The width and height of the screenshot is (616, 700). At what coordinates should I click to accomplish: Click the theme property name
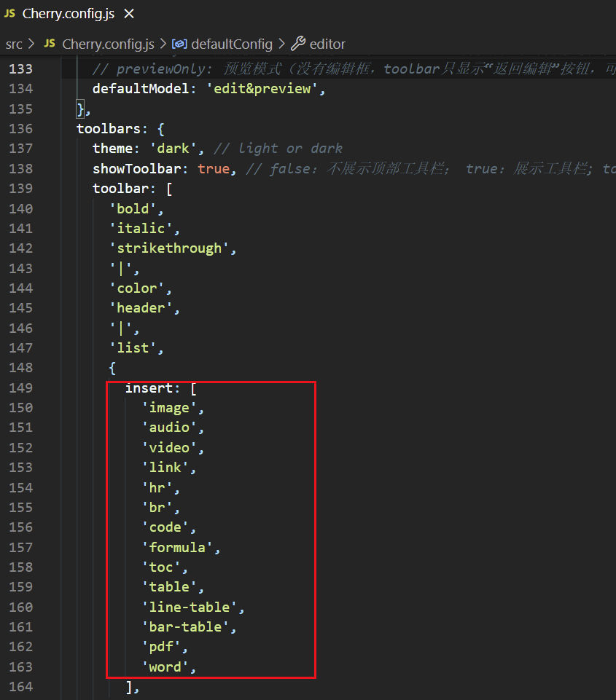pos(112,148)
